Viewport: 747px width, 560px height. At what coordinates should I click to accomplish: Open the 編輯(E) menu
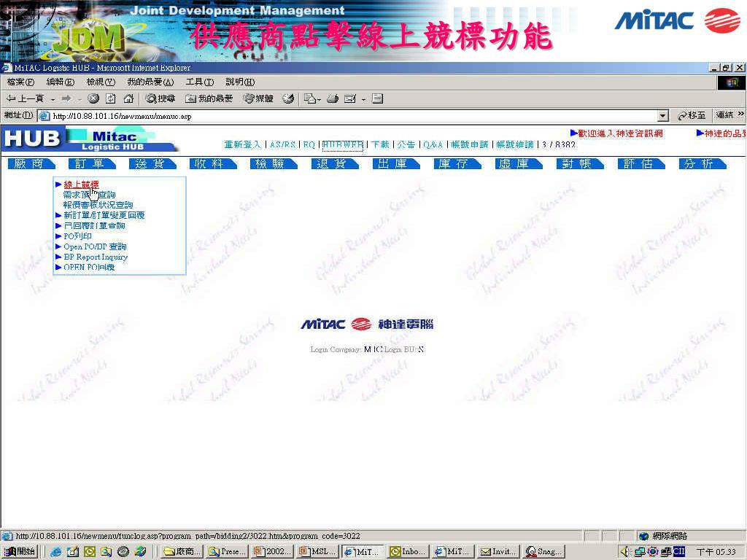61,82
